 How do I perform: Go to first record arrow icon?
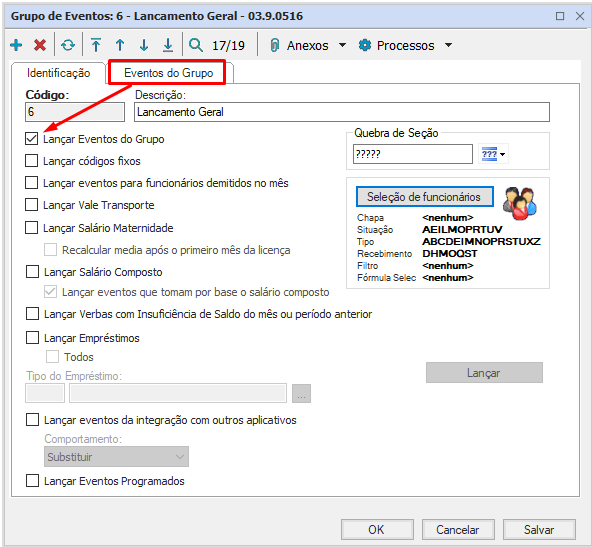click(96, 45)
